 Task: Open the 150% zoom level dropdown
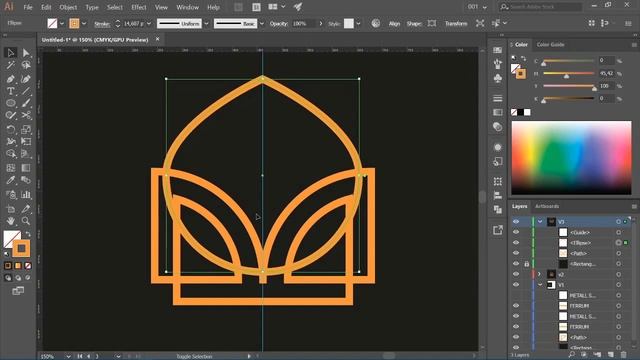click(68, 356)
